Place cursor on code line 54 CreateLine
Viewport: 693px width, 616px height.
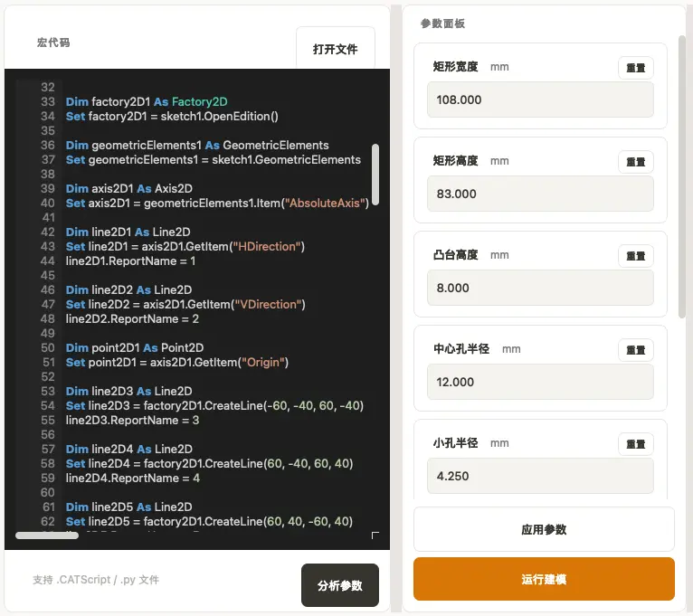pos(214,405)
